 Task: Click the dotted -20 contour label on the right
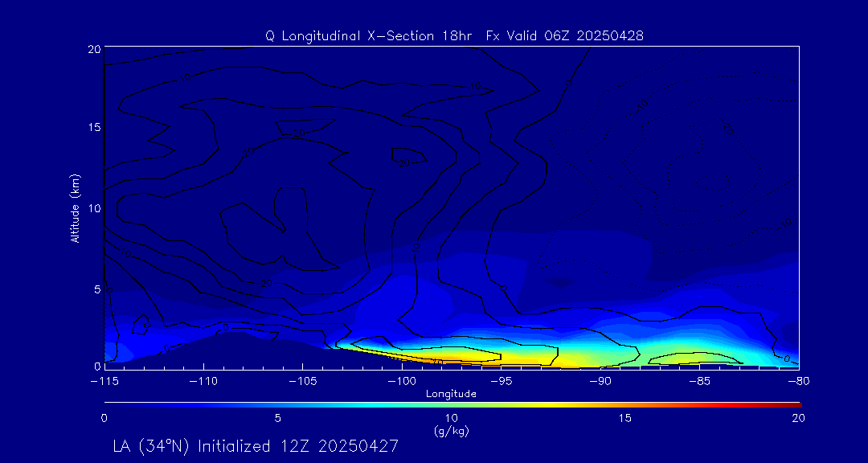(728, 127)
